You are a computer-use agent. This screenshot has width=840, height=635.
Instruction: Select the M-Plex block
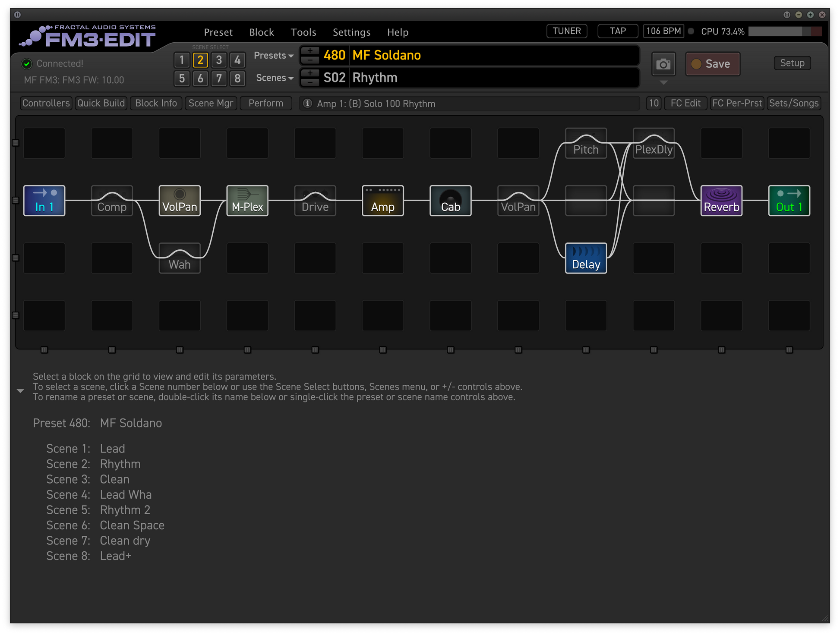tap(247, 201)
